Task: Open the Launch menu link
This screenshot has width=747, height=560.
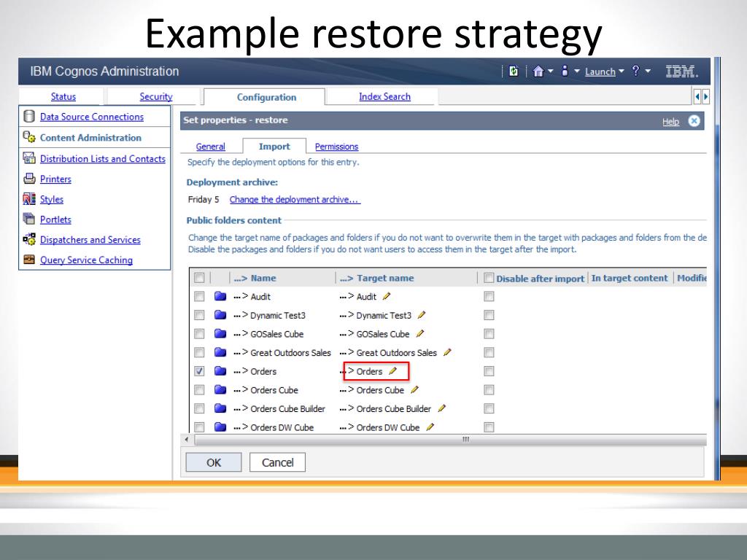Action: coord(600,72)
